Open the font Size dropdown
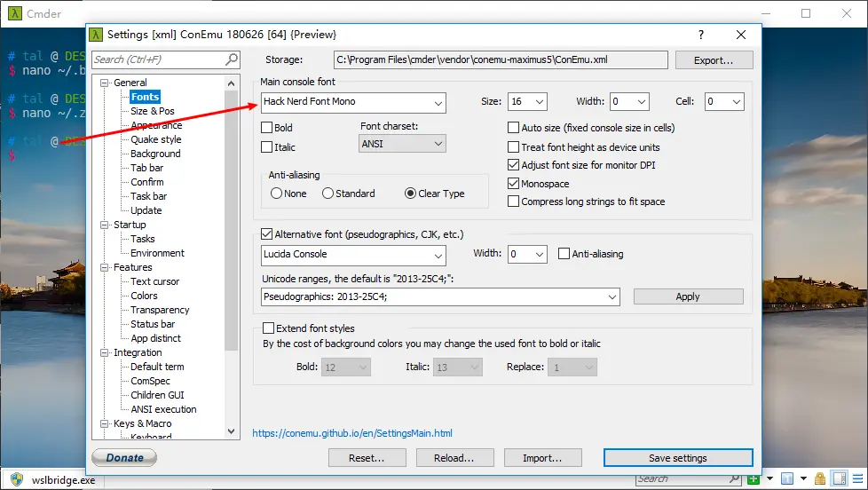Viewport: 868px width, 490px height. (x=541, y=102)
